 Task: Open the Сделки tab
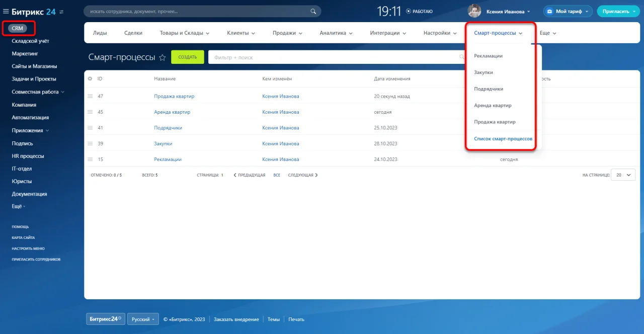coord(133,33)
